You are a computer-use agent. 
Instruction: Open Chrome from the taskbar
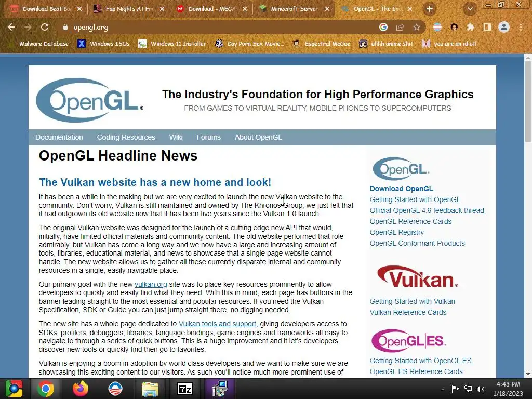tap(46, 389)
